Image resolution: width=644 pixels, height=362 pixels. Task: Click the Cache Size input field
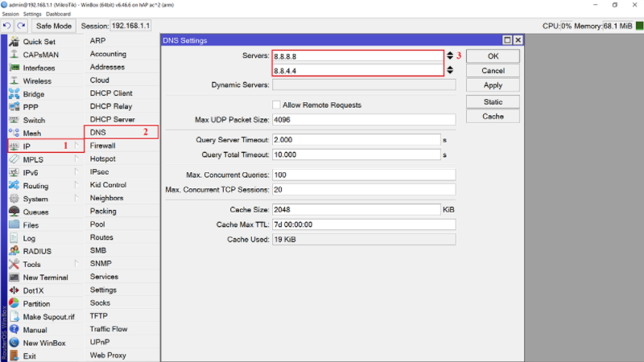(355, 209)
